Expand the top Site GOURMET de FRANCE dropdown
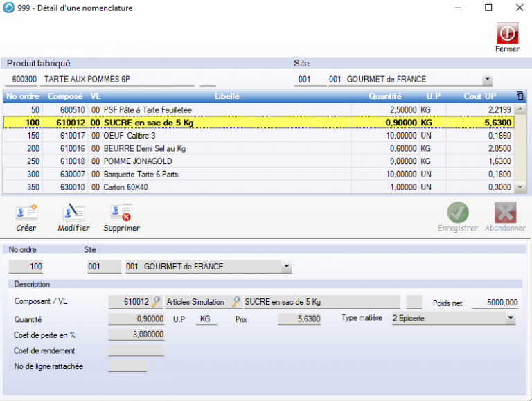 [487, 80]
